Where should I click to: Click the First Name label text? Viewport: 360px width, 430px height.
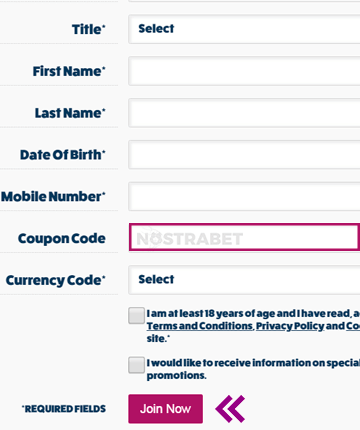69,71
